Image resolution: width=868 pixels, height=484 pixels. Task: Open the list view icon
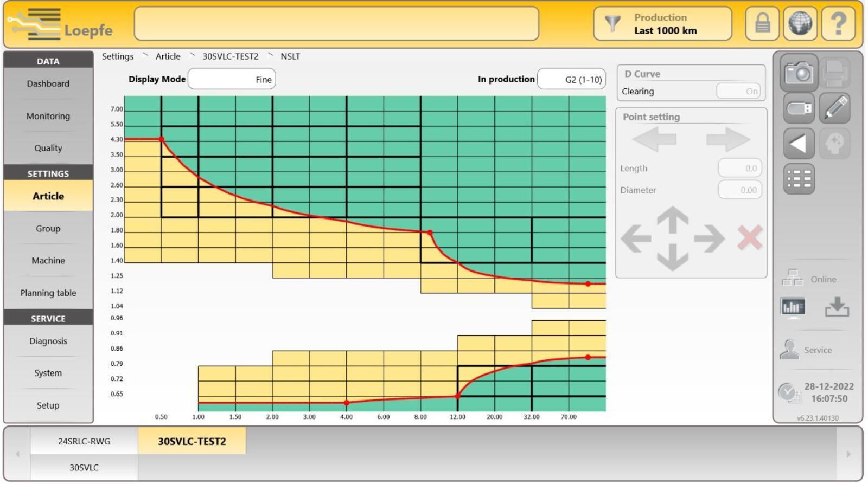(799, 179)
